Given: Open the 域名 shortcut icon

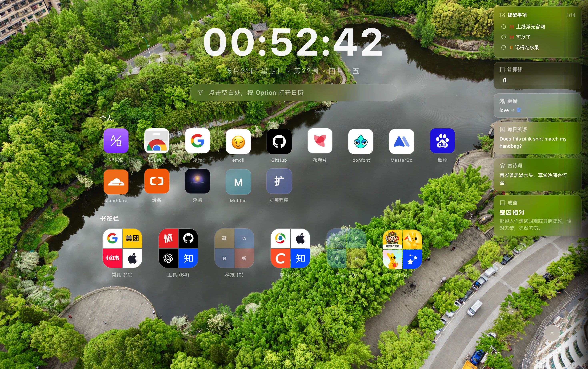Looking at the screenshot, I should (x=157, y=181).
